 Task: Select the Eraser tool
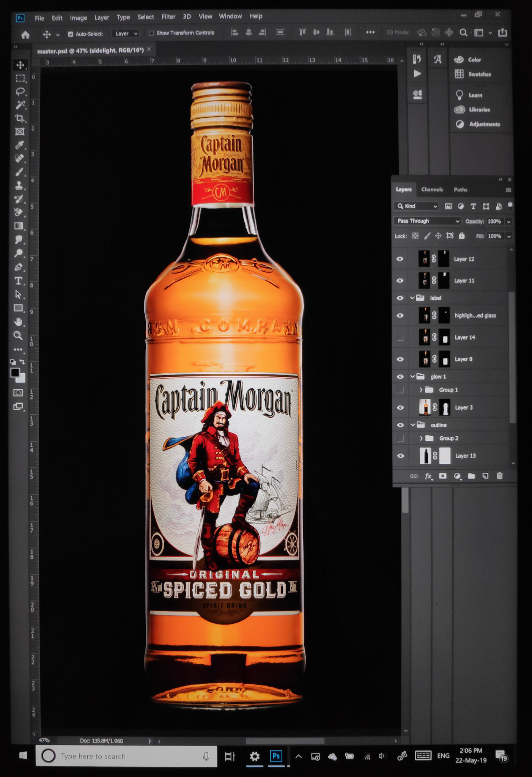click(19, 212)
